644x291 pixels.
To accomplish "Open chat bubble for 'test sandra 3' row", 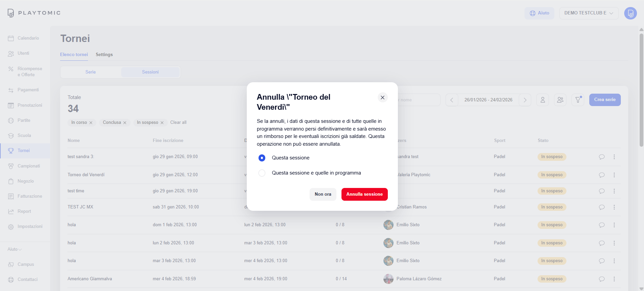I will point(602,157).
